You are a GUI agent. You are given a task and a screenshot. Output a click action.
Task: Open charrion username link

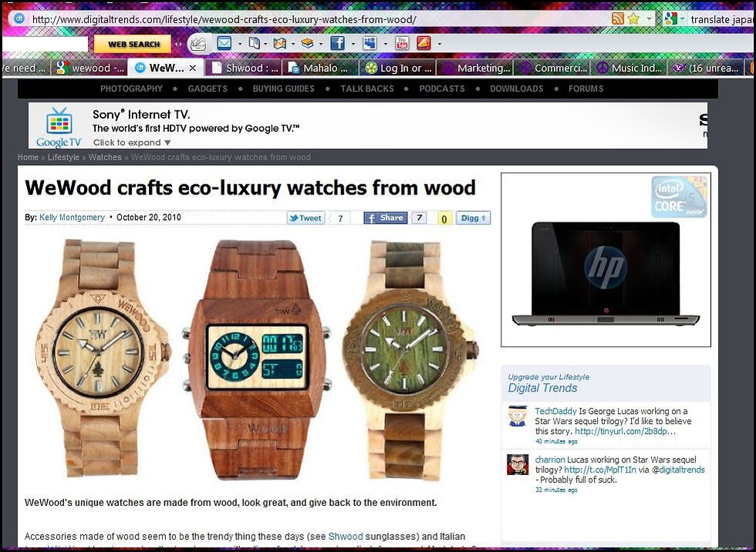pyautogui.click(x=549, y=459)
